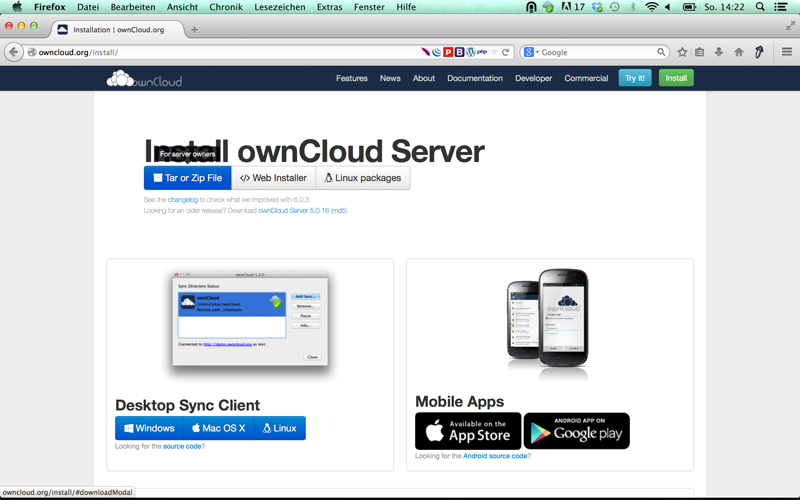Open Notification Center list icon
The height and width of the screenshot is (500, 800).
[x=780, y=7]
